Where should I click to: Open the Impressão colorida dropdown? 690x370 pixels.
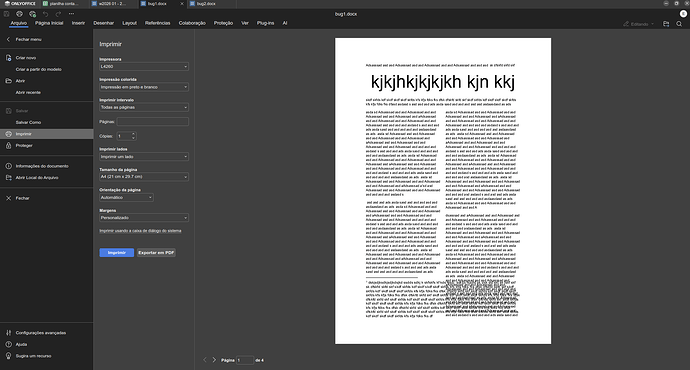coord(144,87)
